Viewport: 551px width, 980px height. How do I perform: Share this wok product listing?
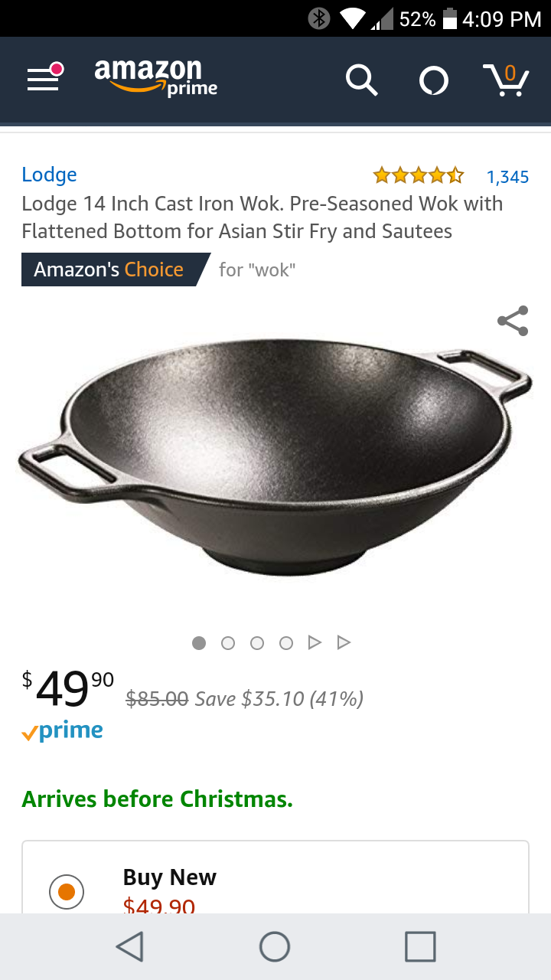point(513,321)
